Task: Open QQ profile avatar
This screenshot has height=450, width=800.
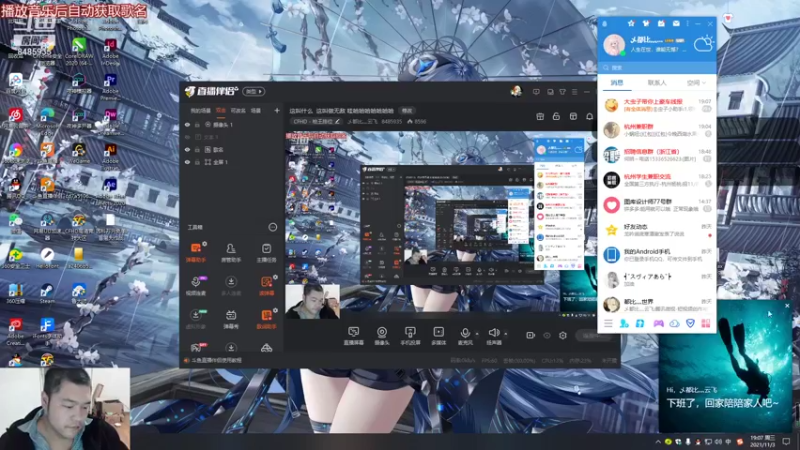Action: pos(614,45)
